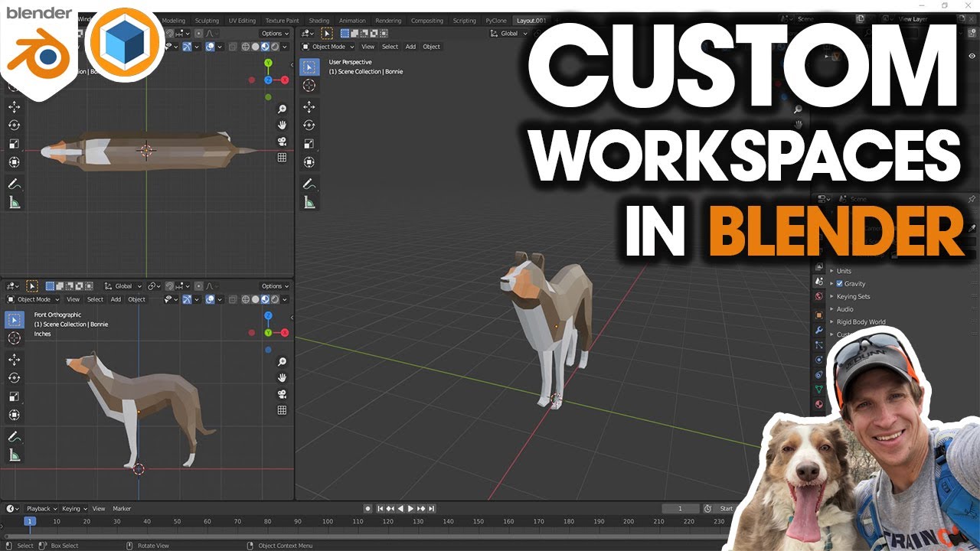
Task: Open the timeline Marker menu
Action: pyautogui.click(x=122, y=508)
